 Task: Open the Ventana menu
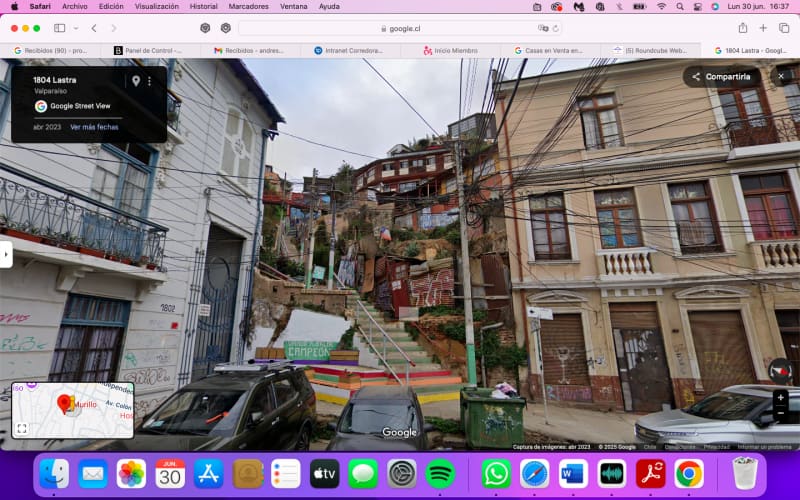coord(294,7)
